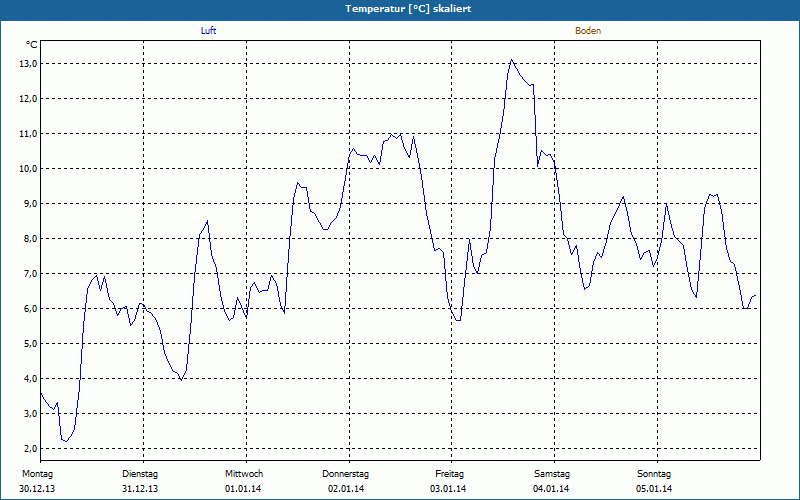The image size is (800, 500).
Task: Click the 13 degree peak on Friday's curve
Action: (512, 60)
